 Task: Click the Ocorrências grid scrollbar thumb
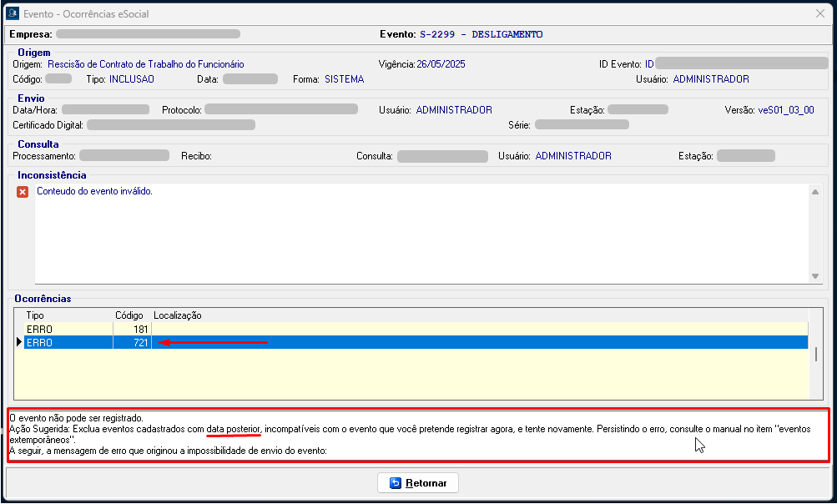coord(815,354)
